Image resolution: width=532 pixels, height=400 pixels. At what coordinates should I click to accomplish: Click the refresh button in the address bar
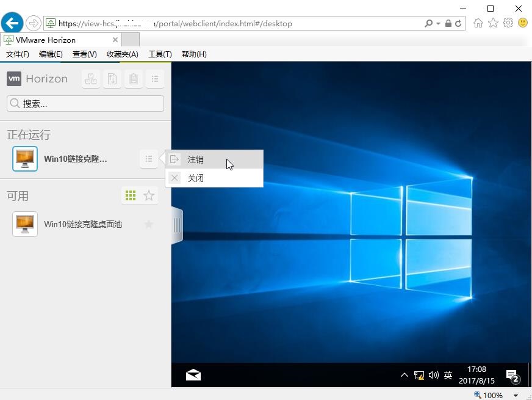pyautogui.click(x=459, y=23)
